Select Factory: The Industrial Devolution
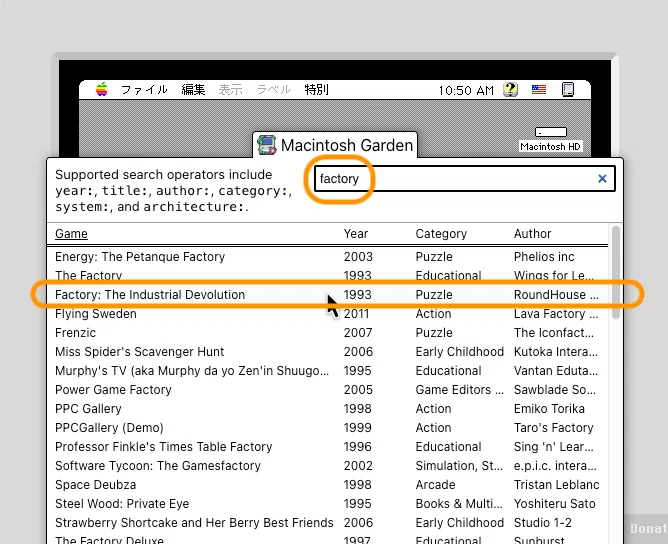The height and width of the screenshot is (544, 668). (327, 294)
